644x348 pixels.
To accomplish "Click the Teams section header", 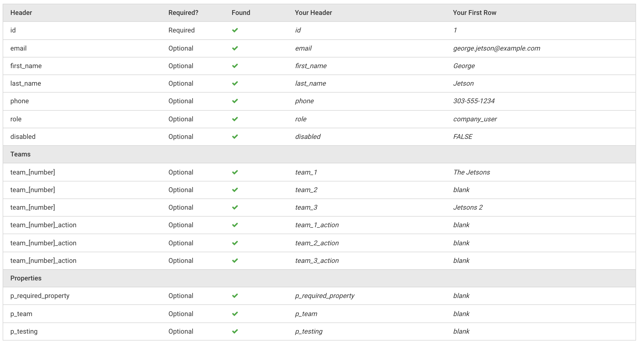I will pos(20,154).
